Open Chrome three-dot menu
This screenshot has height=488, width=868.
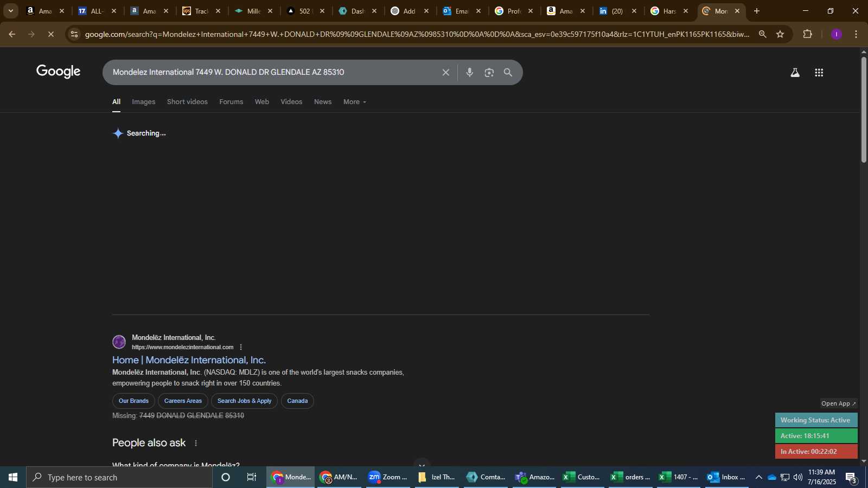coord(856,34)
